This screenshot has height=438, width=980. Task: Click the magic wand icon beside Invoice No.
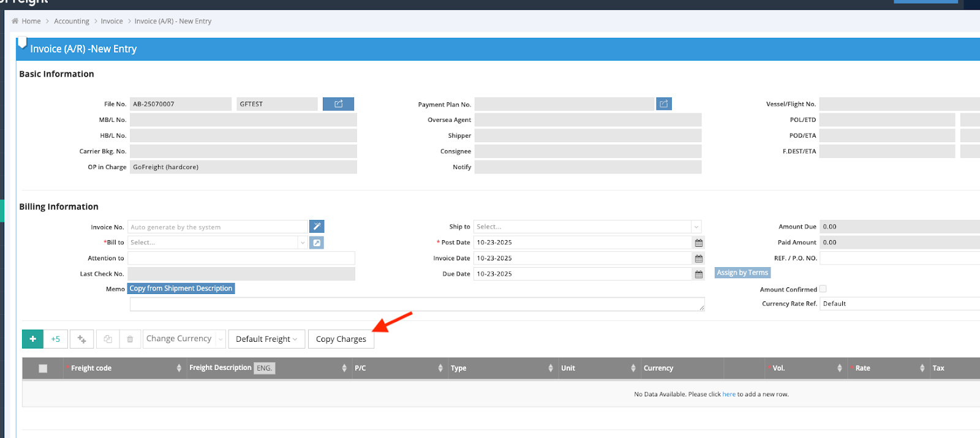pyautogui.click(x=317, y=227)
